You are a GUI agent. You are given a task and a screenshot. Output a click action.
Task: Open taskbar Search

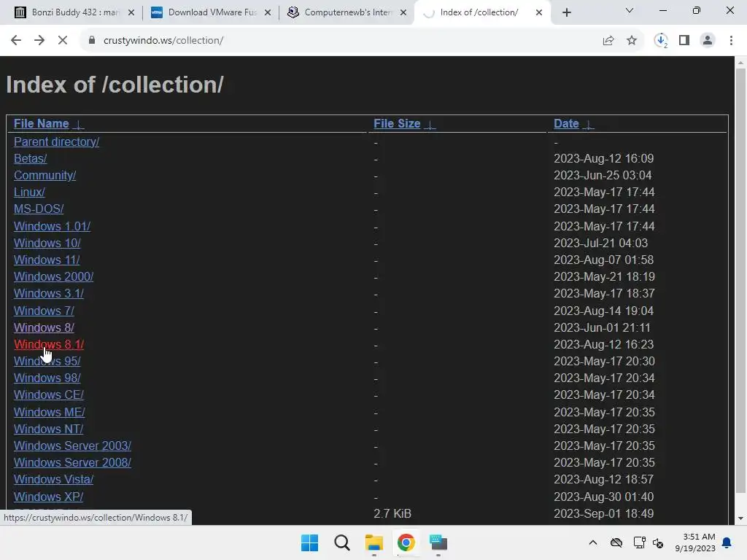click(x=341, y=542)
